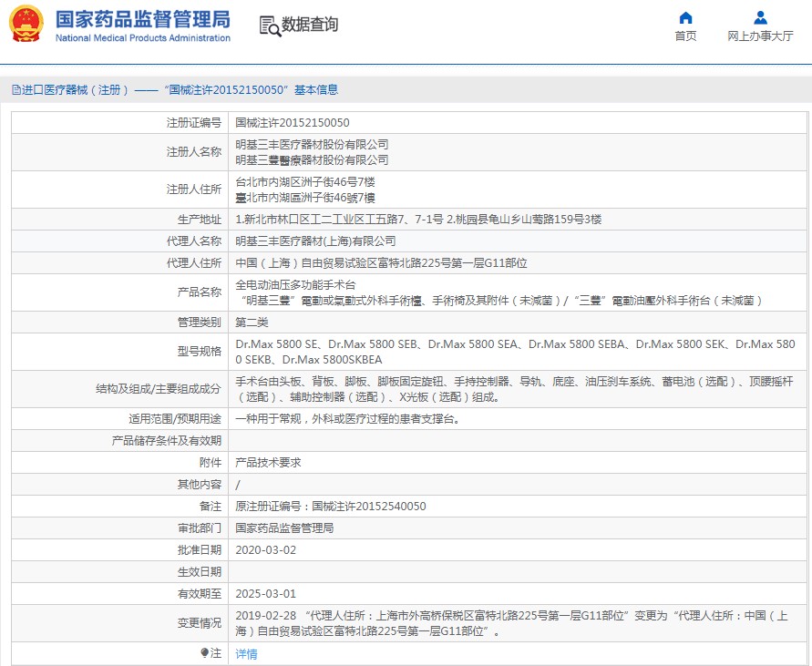Click National Medical Products Administration subtitle
812x666 pixels.
143,37
